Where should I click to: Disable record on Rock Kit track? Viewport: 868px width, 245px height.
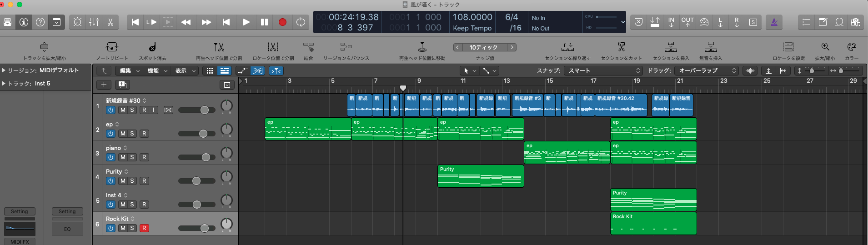coord(144,228)
